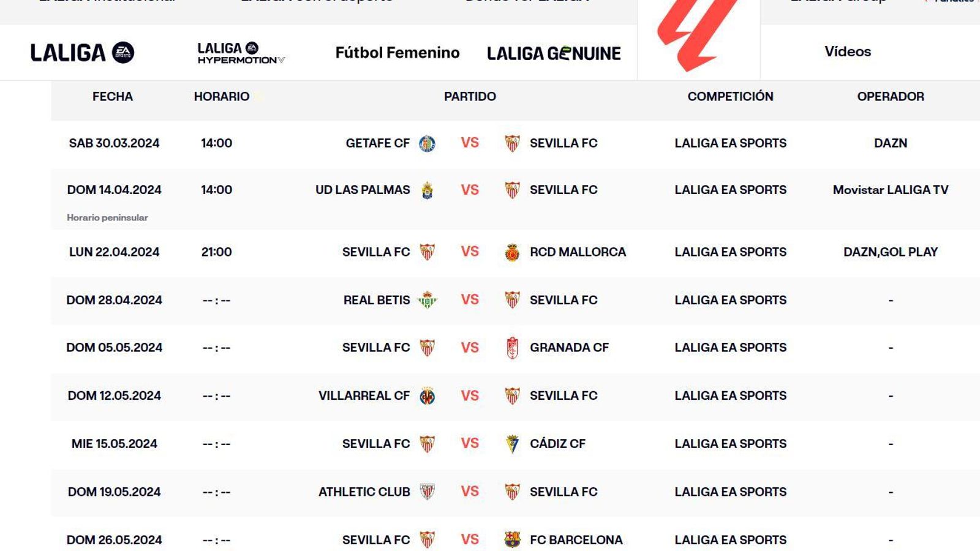Select the Athletic Club badge
Viewport: 980px width, 551px height.
[x=429, y=491]
